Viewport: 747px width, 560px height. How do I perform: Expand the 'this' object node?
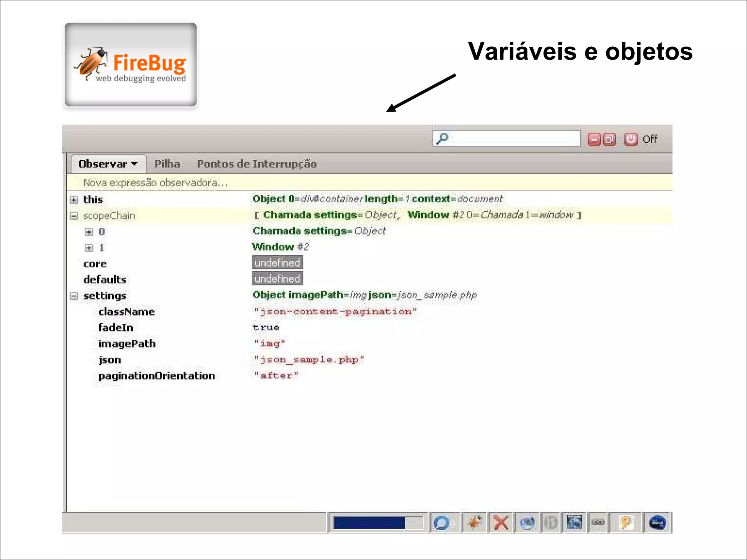(74, 200)
